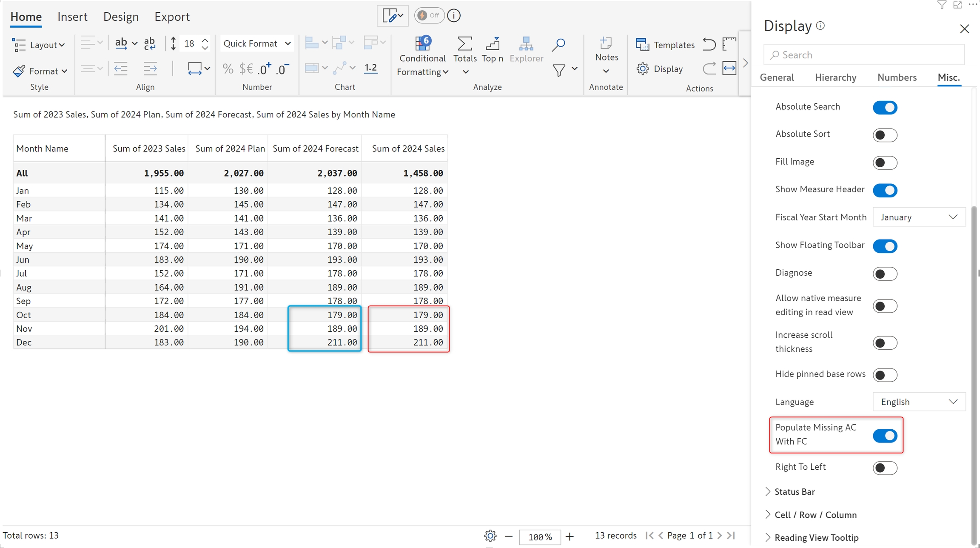This screenshot has width=980, height=548.
Task: Select the Top n icon
Action: [x=493, y=44]
